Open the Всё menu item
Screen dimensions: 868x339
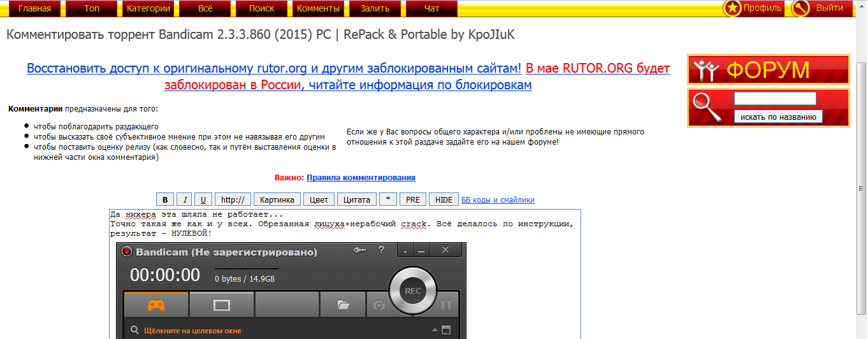coord(205,8)
